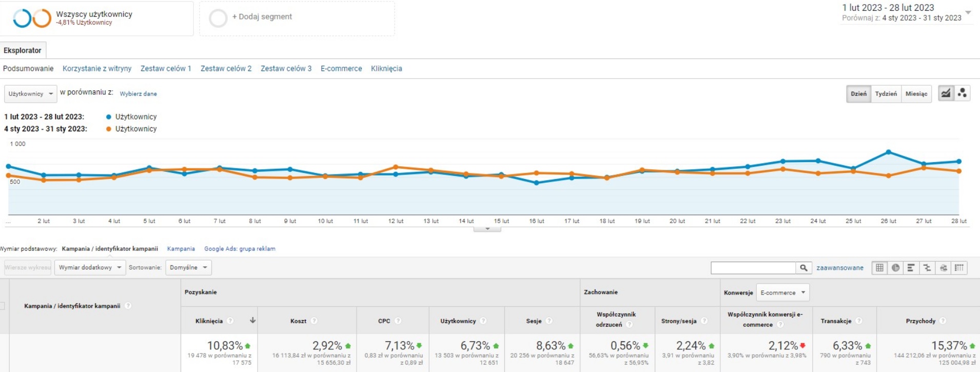
Task: Click the 10,83% Kliknięcia summary value
Action: tap(225, 346)
